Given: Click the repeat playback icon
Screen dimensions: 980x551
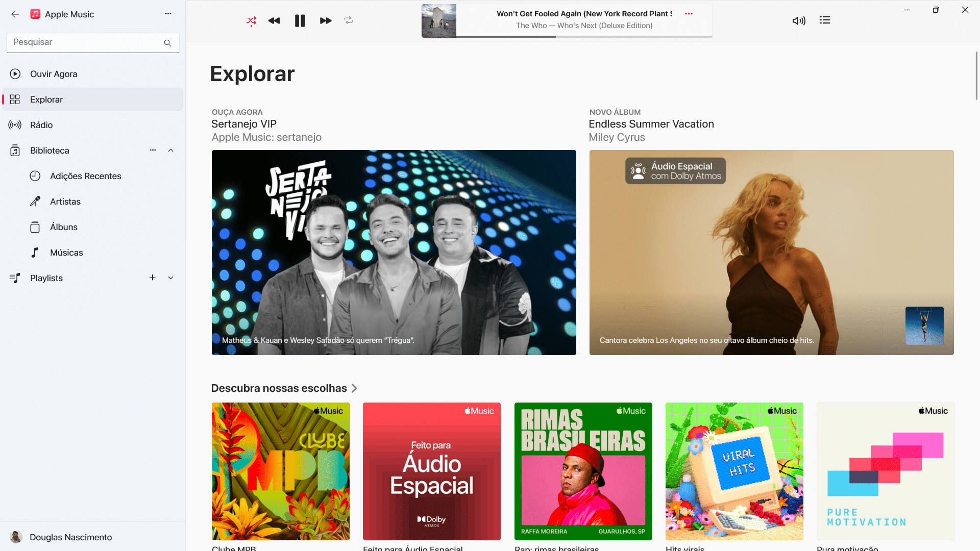Looking at the screenshot, I should click(349, 20).
